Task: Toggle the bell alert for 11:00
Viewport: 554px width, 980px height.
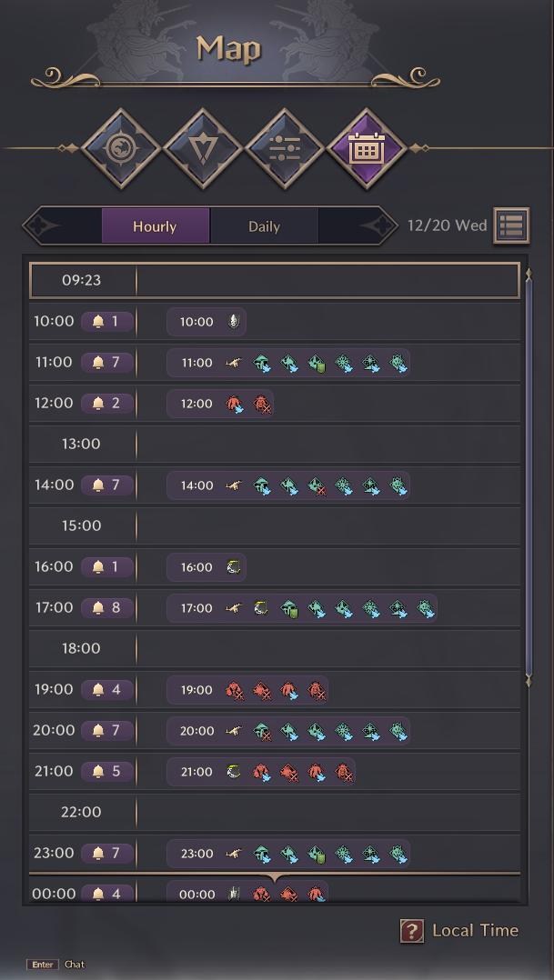Action: tap(107, 363)
